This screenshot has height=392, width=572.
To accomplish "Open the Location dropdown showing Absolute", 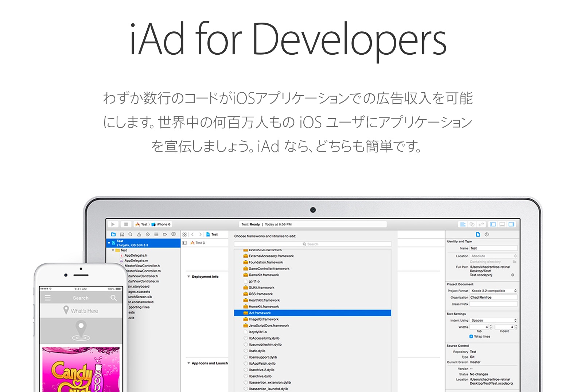I will pos(493,256).
